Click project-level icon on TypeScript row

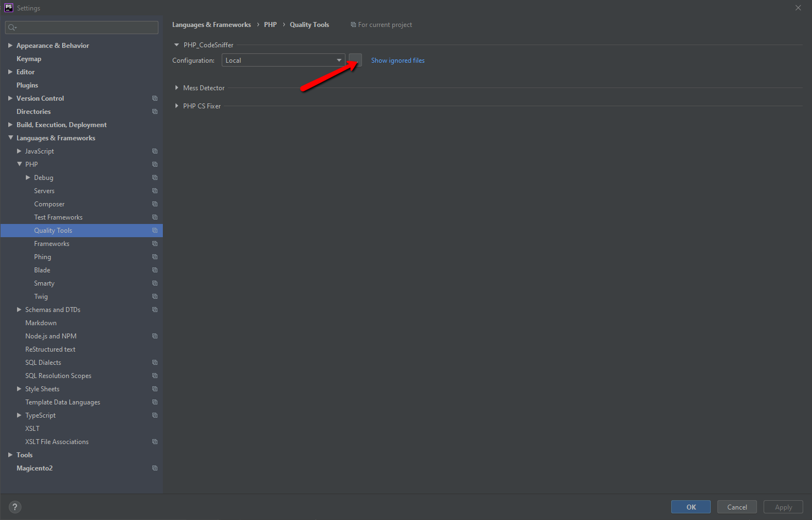pyautogui.click(x=155, y=415)
